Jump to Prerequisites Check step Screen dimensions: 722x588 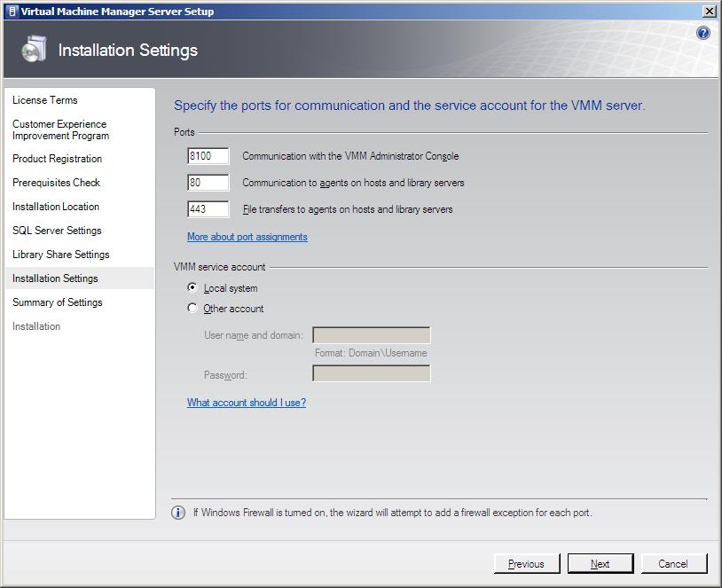pos(56,183)
